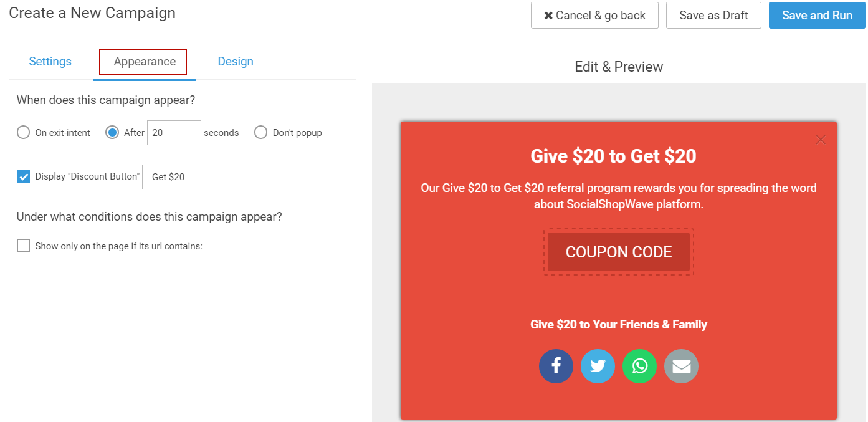Click Cancel & go back button
Screen dimensions: 868x422
[x=594, y=16]
